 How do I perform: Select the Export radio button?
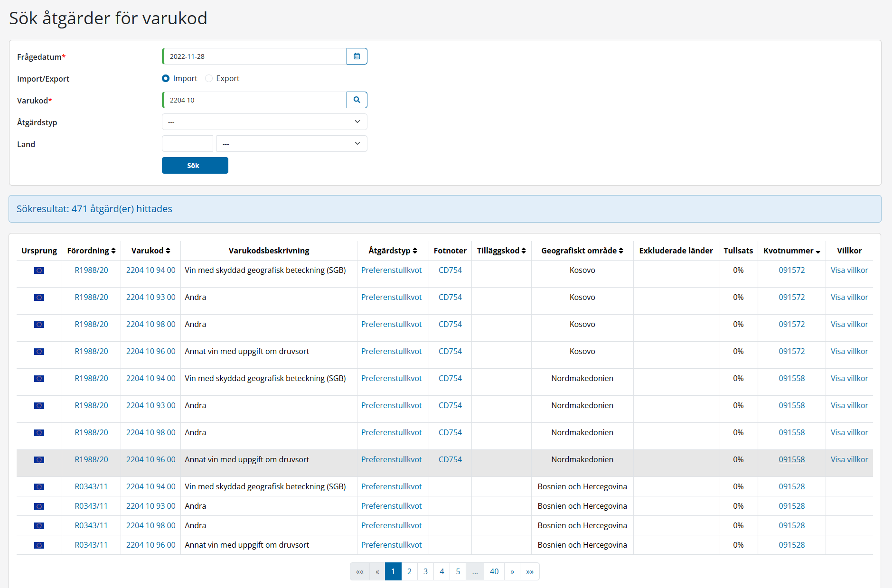click(x=209, y=78)
